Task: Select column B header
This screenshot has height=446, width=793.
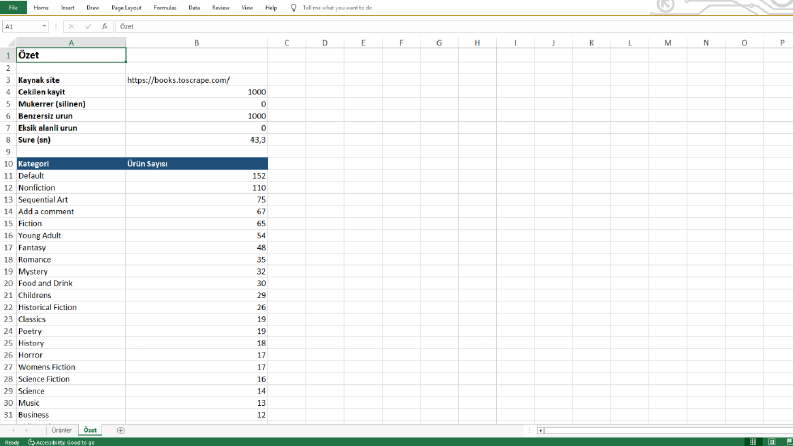Action: click(x=197, y=43)
